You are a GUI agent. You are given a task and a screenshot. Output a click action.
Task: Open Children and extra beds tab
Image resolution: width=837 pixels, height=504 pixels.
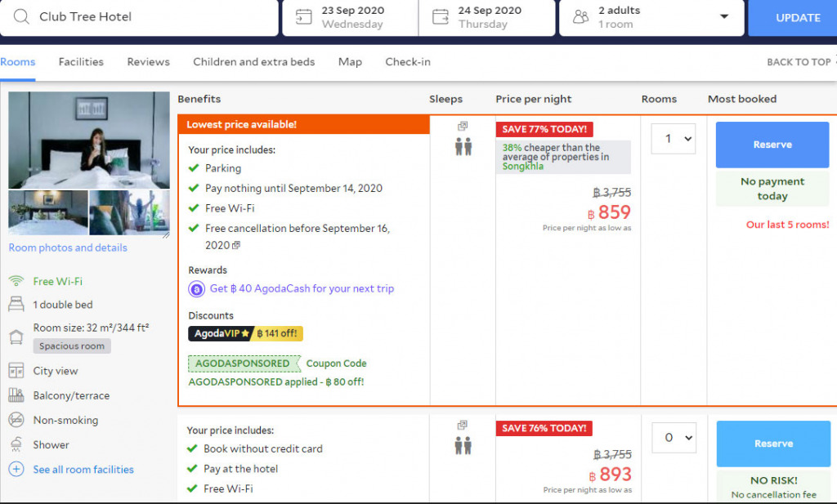pos(253,62)
